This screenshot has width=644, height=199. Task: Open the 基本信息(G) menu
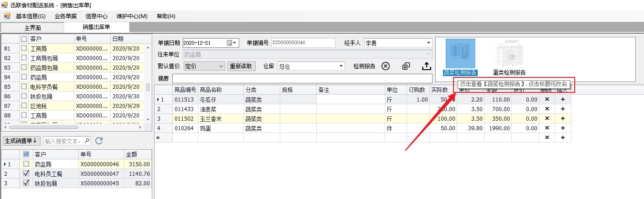[31, 16]
